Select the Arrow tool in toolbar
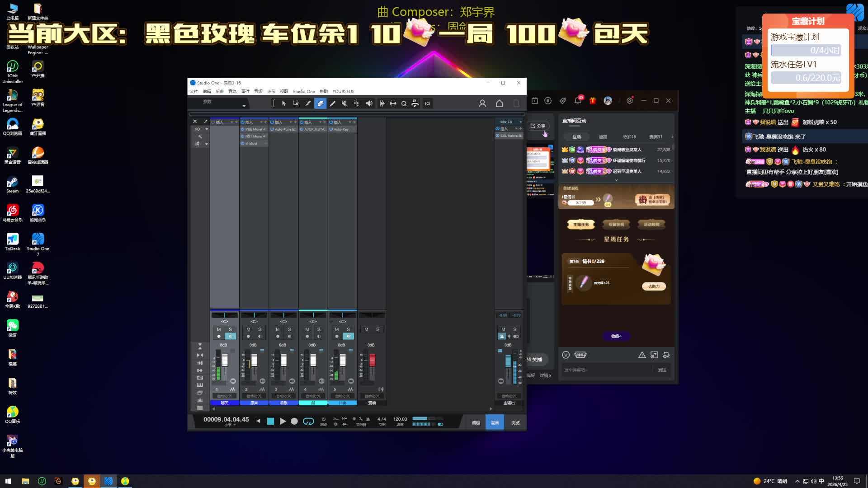Viewport: 868px width, 488px height. click(284, 103)
